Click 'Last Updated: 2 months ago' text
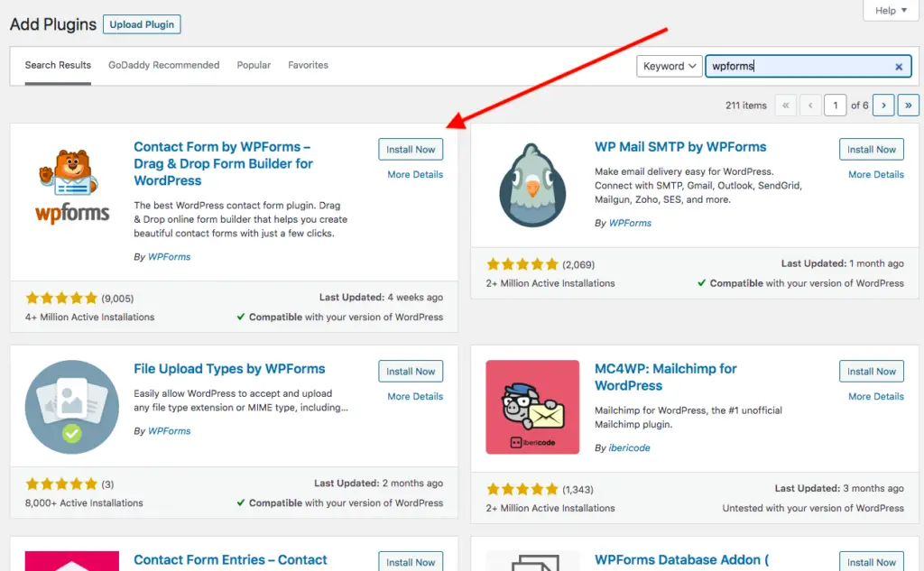This screenshot has height=571, width=924. [x=378, y=484]
